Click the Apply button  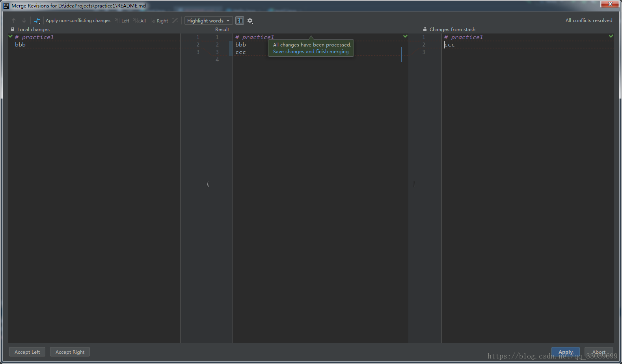click(565, 352)
